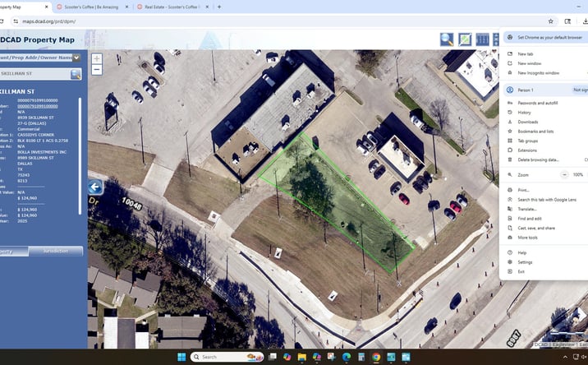Click the magnifying glass search tool icon
The width and height of the screenshot is (588, 365).
click(446, 39)
